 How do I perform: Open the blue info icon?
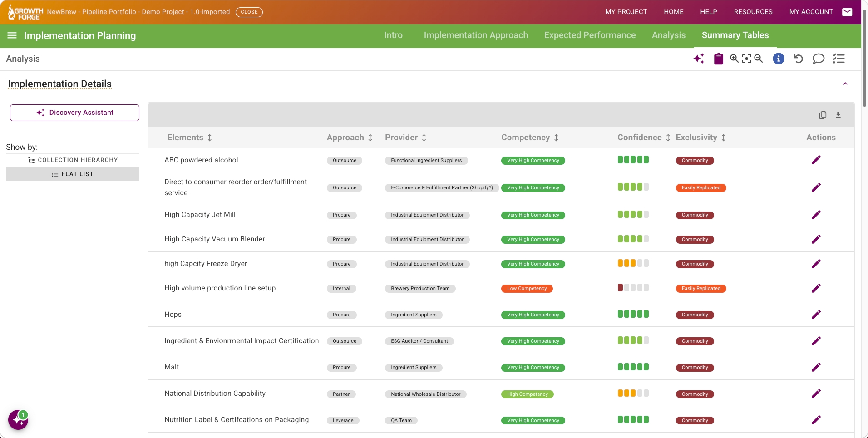779,59
